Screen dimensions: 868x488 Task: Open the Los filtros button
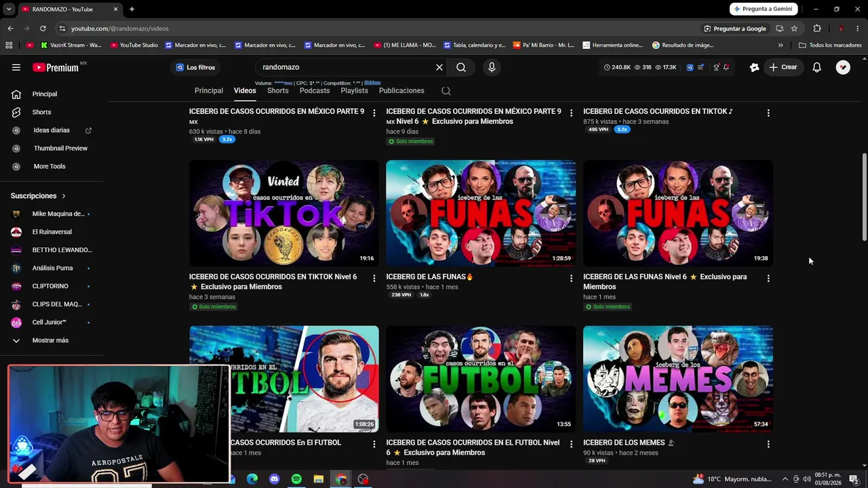pos(195,67)
